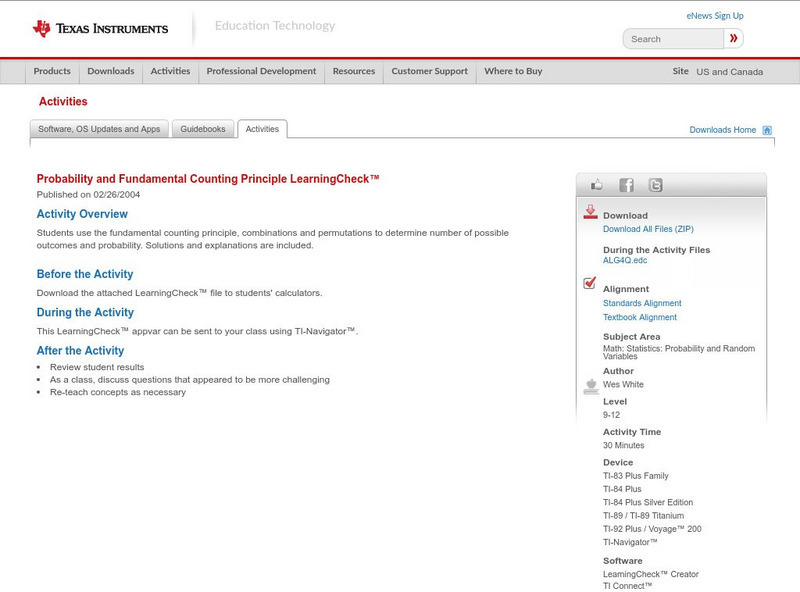The image size is (800, 592).
Task: Click the Texas Instruments logo
Action: click(100, 29)
